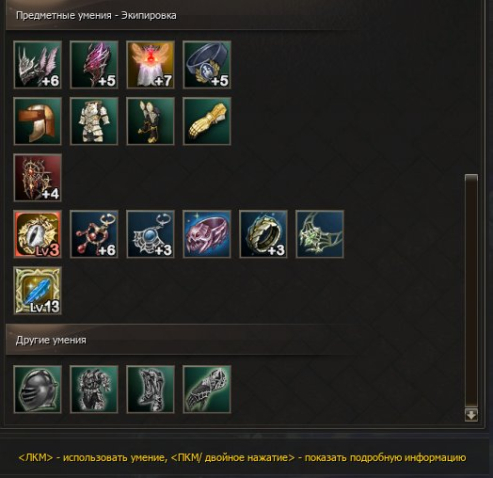Select the dark spiked gauntlet icon

(207, 389)
